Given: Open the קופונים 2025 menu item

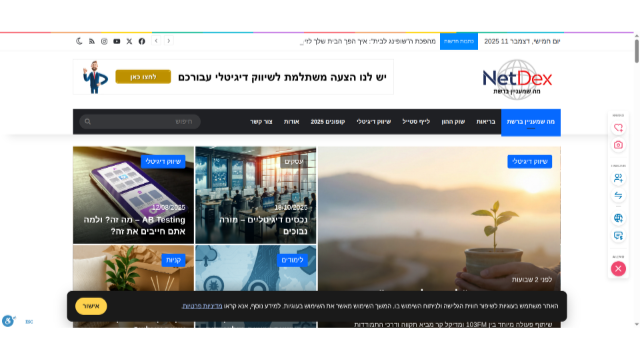Looking at the screenshot, I should click(x=328, y=122).
